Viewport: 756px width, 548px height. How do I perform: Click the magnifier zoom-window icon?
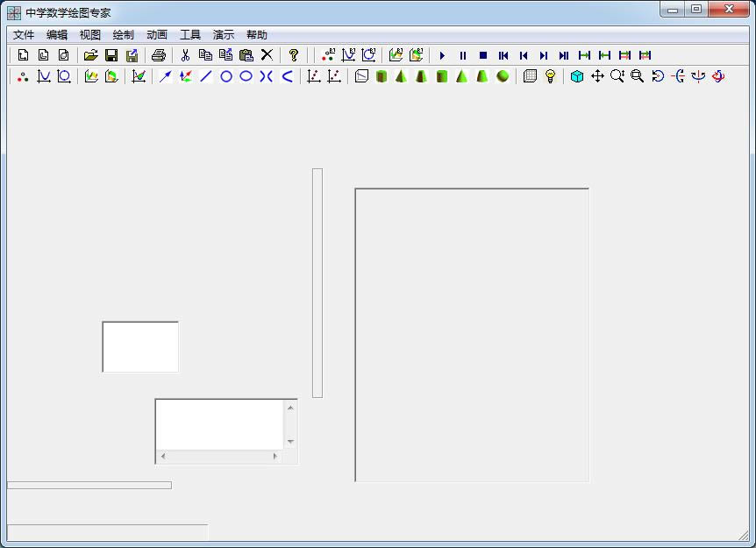[x=638, y=76]
